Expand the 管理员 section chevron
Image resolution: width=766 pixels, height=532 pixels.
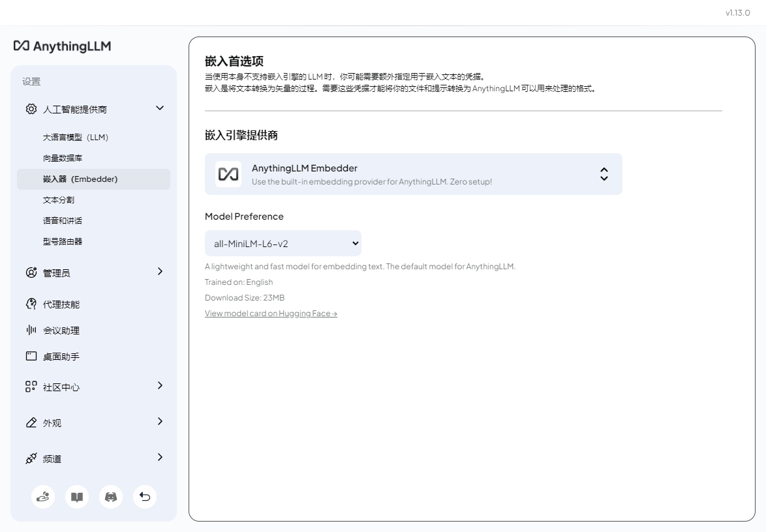[160, 271]
